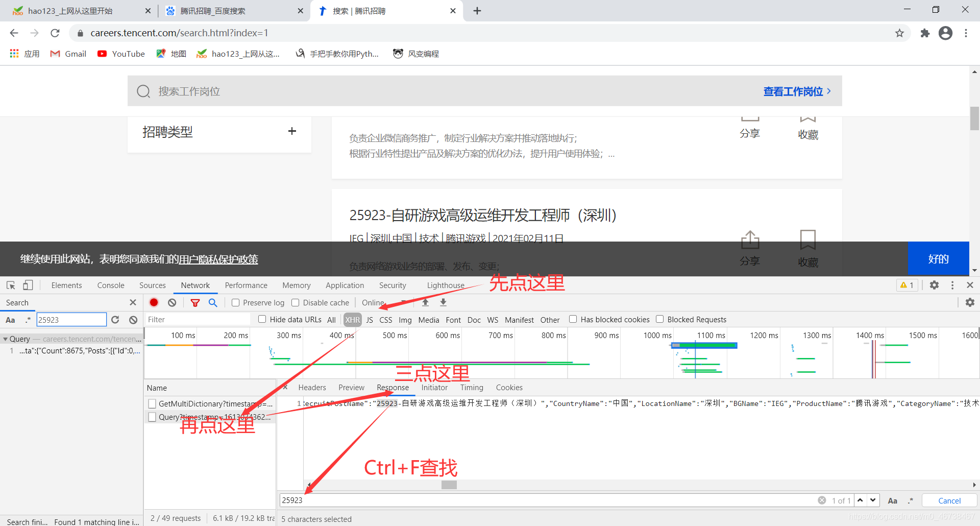Open DevTools settings gear at top
Image resolution: width=980 pixels, height=526 pixels.
pos(934,285)
